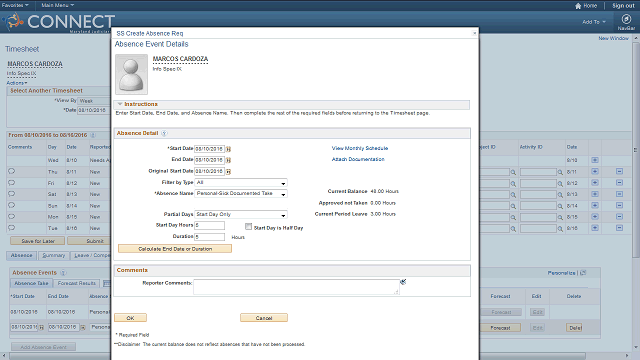Click Calculate End Date or Duration button
Screen dimensions: 640x360
pos(175,249)
